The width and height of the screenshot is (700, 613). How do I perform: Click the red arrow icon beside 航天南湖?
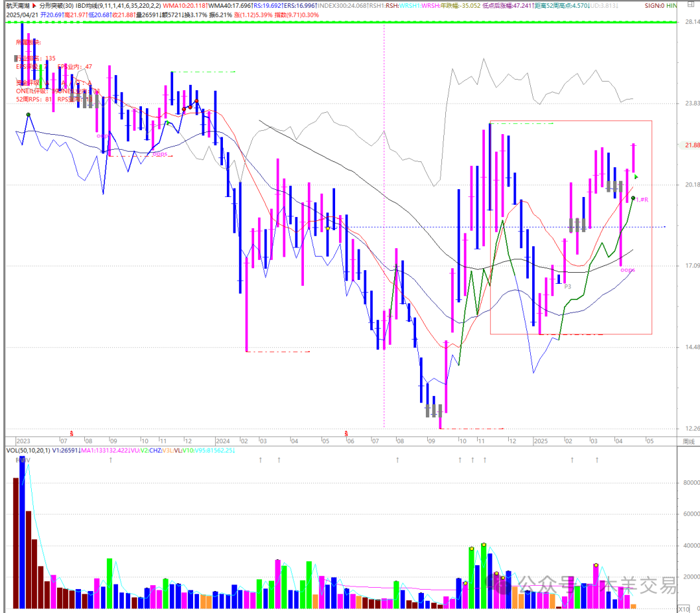click(34, 6)
